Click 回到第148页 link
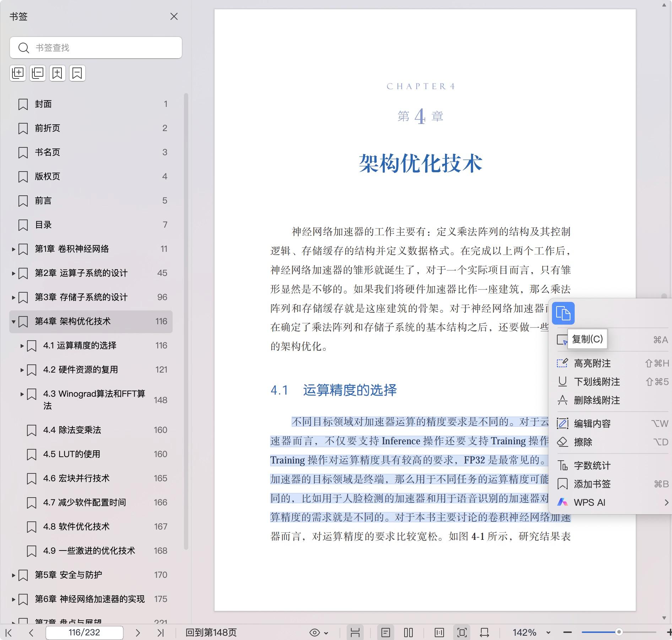672x640 pixels. (211, 633)
